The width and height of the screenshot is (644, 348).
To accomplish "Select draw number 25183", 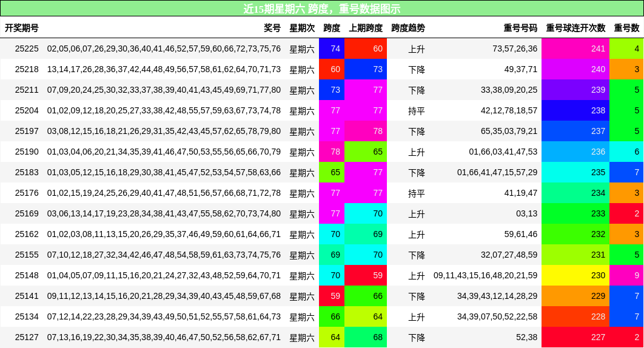I will 27,173.
